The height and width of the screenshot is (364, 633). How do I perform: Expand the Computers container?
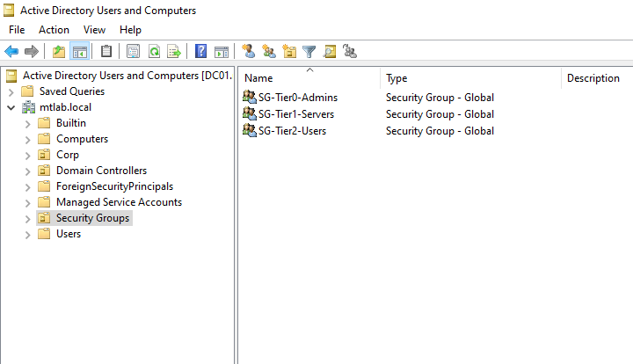tap(27, 140)
